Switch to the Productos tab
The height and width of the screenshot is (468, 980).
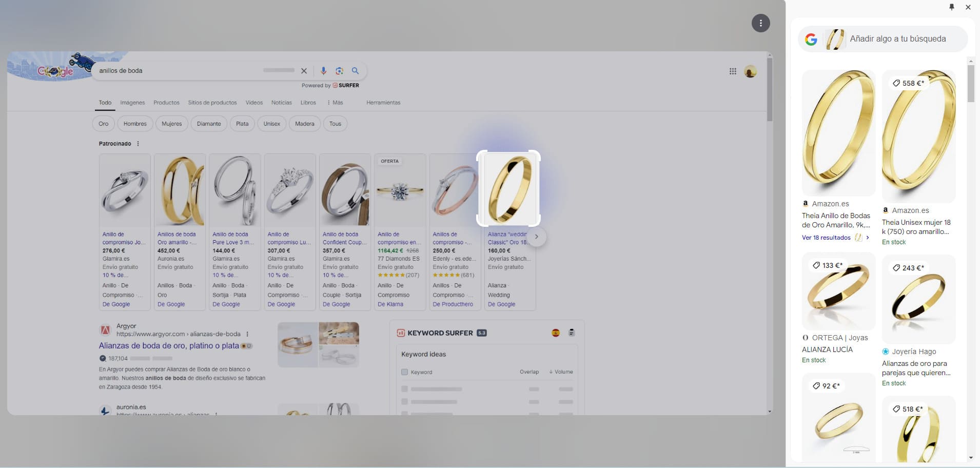tap(166, 103)
